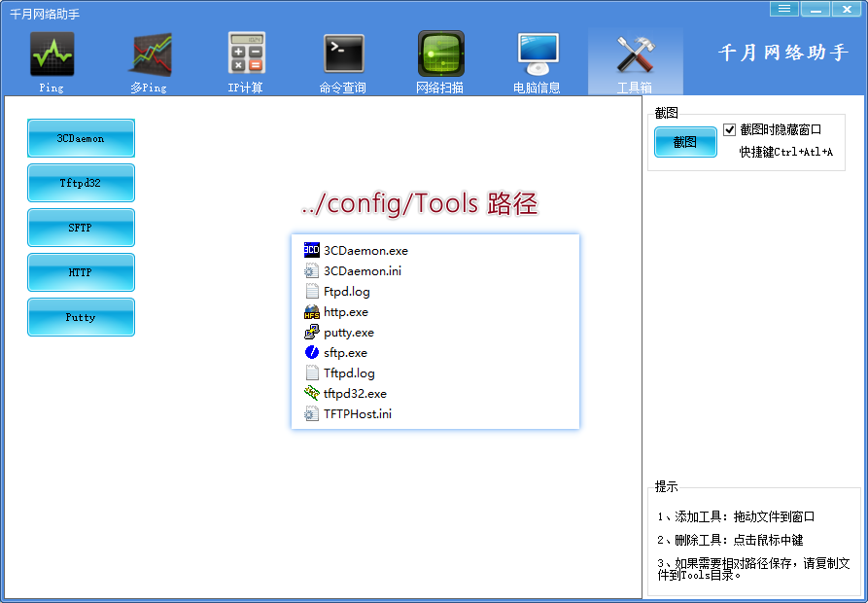The height and width of the screenshot is (603, 868).
Task: Open the Ping tool icon
Action: 52,54
